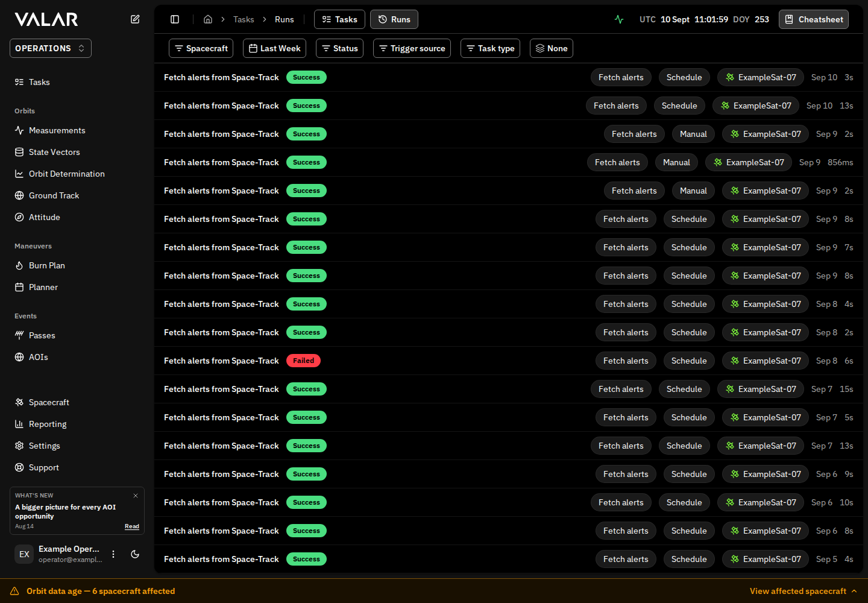Open the Sep 7 5s run row
This screenshot has width=868, height=603.
(509, 417)
